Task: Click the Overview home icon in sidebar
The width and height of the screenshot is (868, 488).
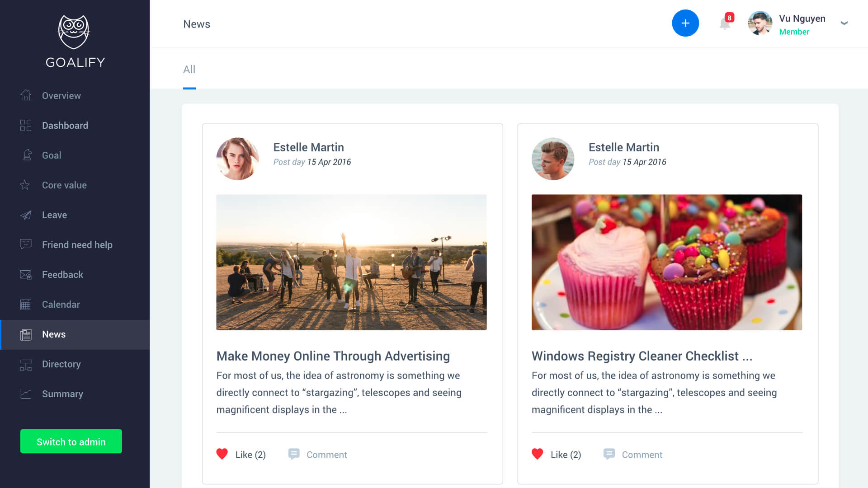Action: click(26, 95)
